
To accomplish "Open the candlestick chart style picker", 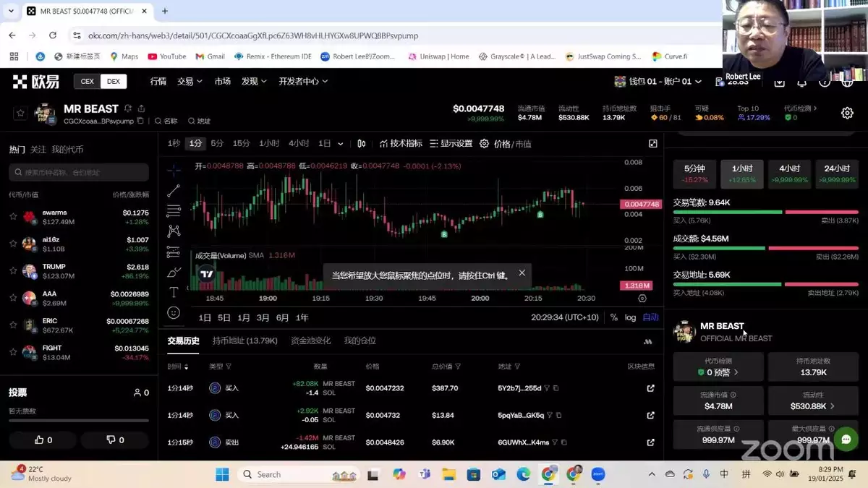I will pyautogui.click(x=362, y=144).
